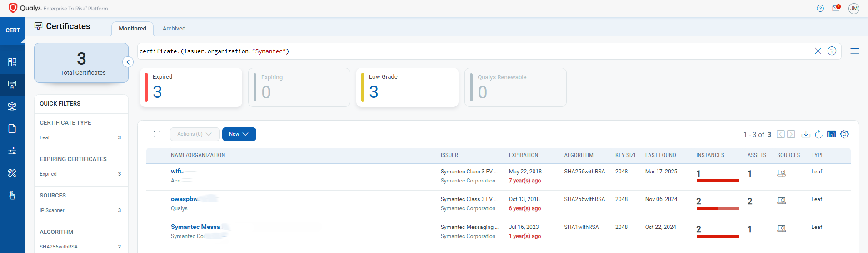
Task: Go to next results page
Action: (791, 134)
